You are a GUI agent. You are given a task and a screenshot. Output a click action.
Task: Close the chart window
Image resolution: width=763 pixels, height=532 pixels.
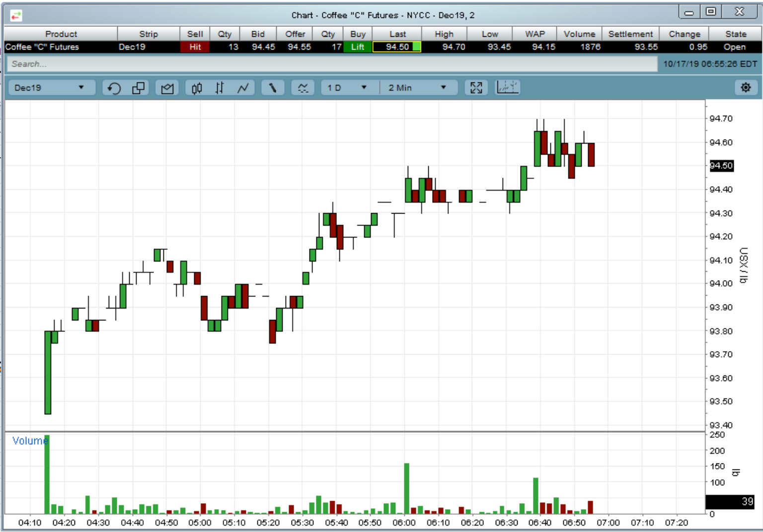(x=739, y=12)
